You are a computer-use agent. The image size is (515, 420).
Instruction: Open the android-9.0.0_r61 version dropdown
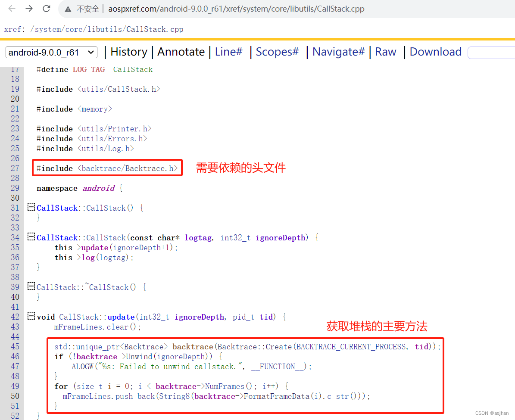[x=51, y=52]
